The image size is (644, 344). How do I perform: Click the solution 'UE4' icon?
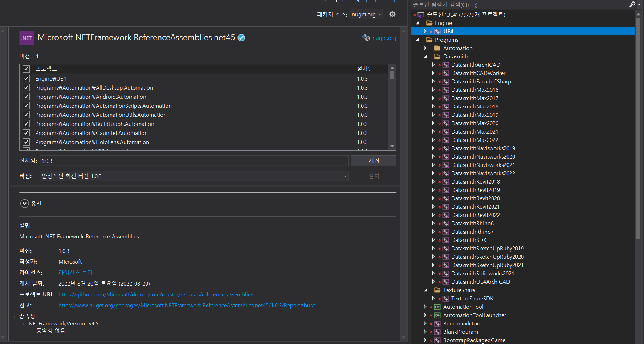click(x=421, y=15)
